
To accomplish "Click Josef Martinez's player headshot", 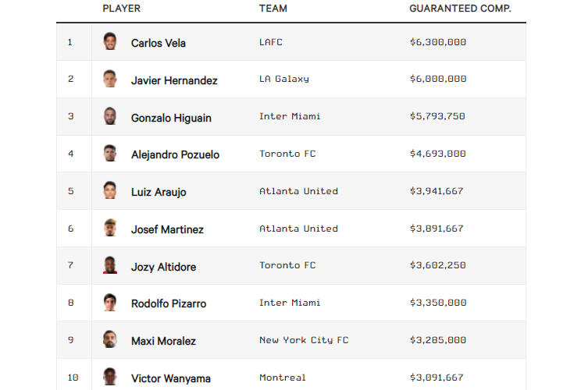I will point(110,229).
